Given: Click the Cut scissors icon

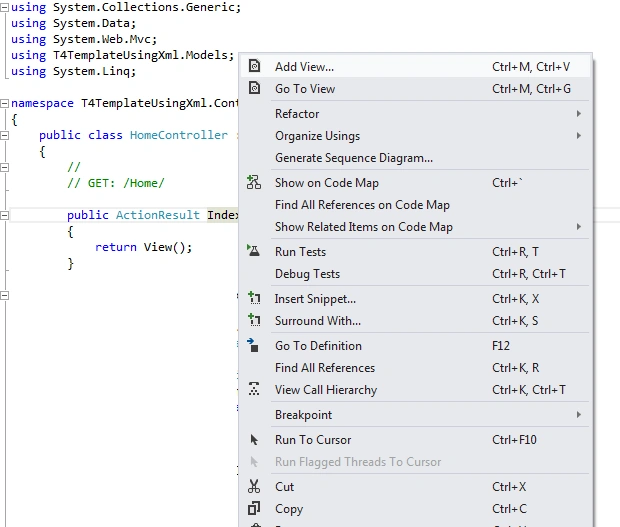Looking at the screenshot, I should 254,486.
